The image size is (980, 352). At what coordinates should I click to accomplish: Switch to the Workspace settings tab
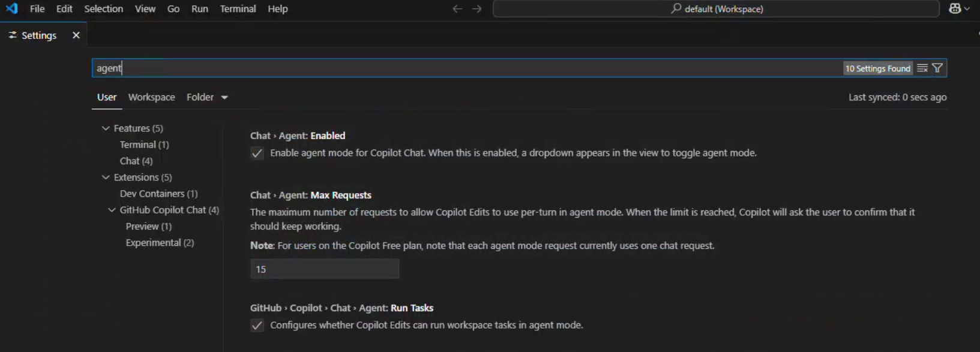tap(151, 97)
